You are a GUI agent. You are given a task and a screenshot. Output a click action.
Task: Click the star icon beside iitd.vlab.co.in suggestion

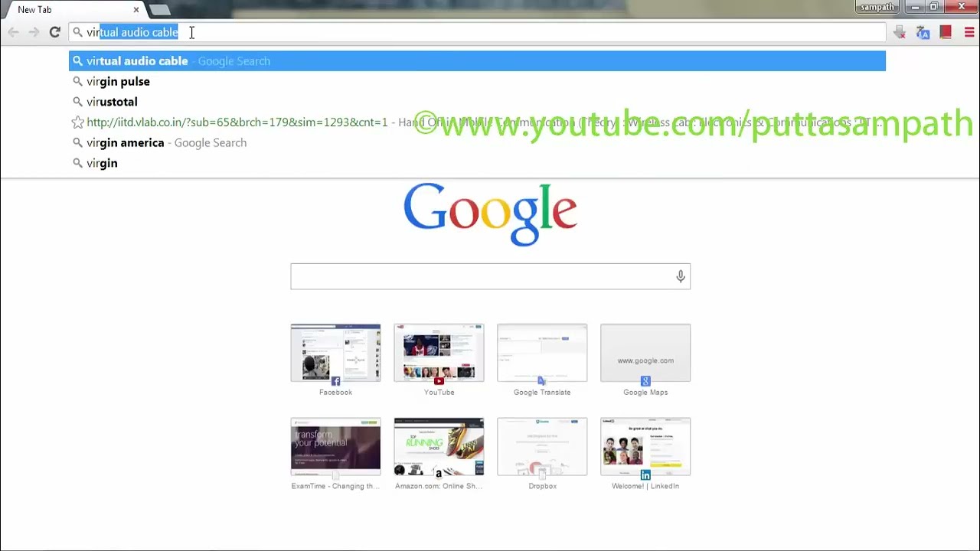pyautogui.click(x=77, y=122)
